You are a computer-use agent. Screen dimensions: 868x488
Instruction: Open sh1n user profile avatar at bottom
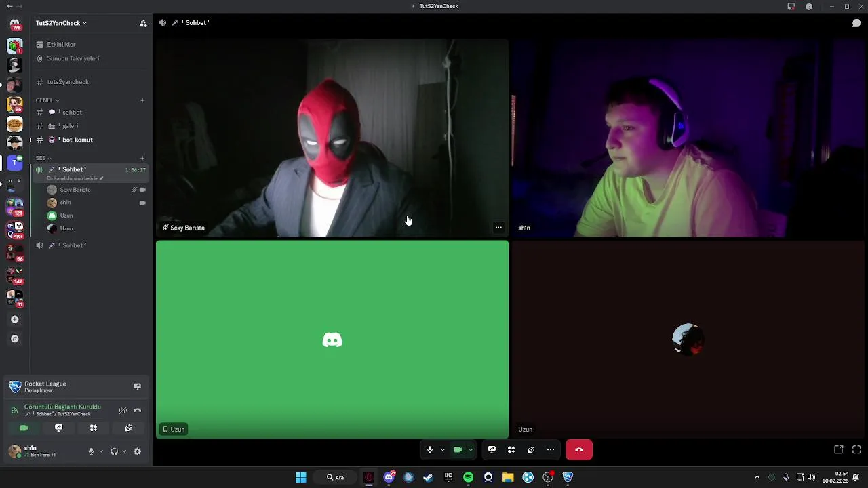[15, 451]
